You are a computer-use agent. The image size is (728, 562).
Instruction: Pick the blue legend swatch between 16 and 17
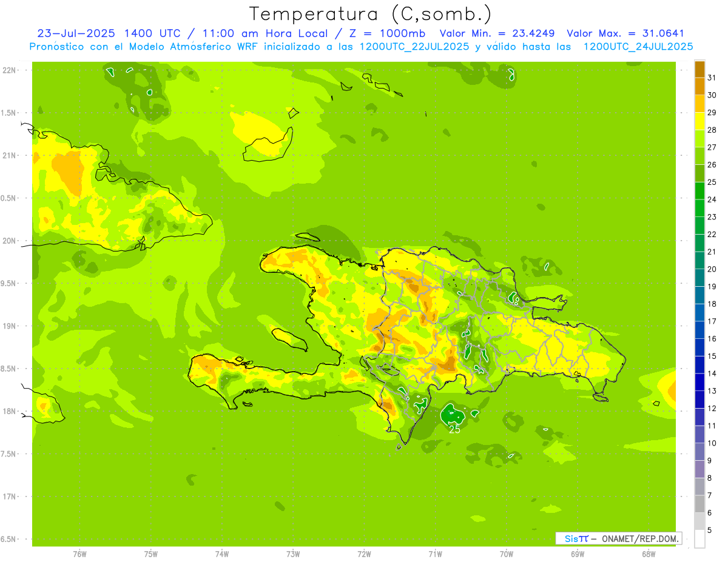[x=699, y=330]
